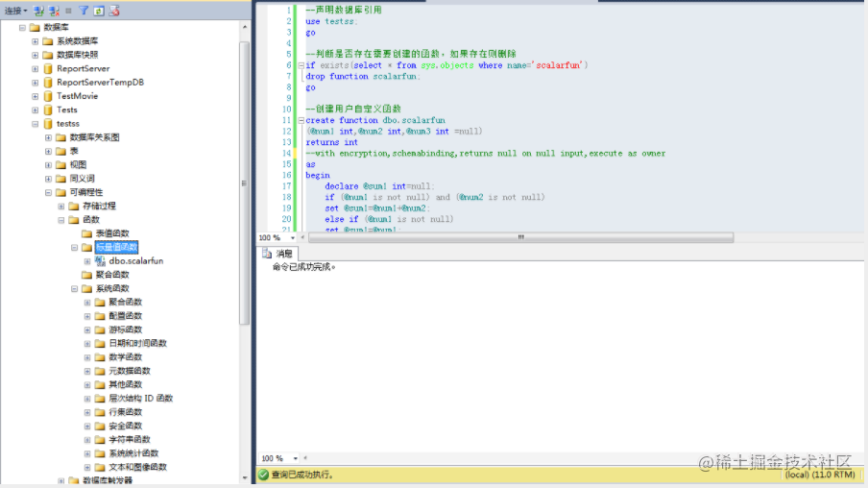Click the 数学函数 folder icon
This screenshot has width=868, height=488.
tap(100, 357)
